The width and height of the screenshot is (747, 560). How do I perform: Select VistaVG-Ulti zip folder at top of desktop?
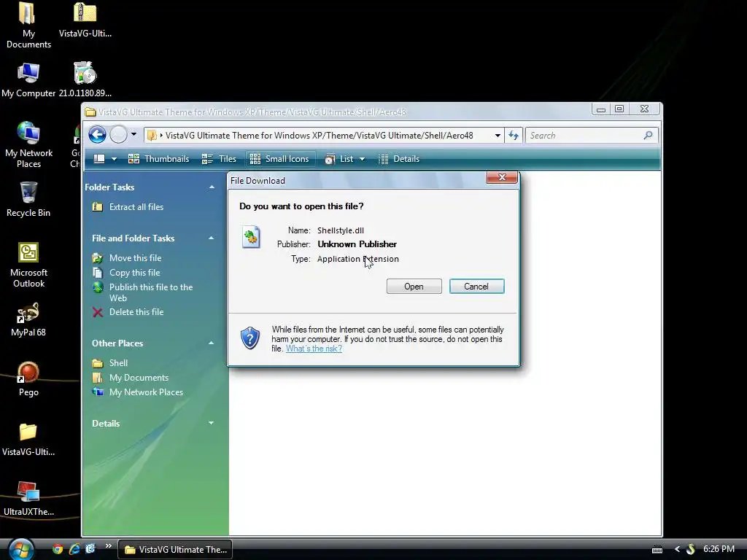coord(85,20)
